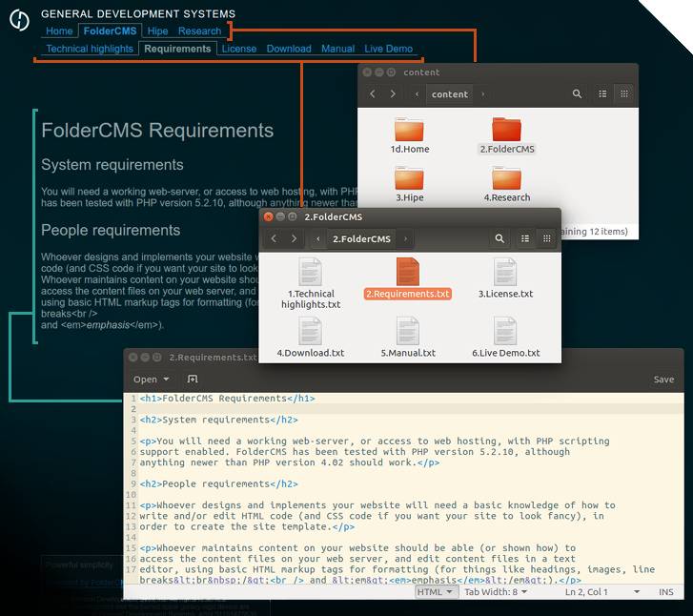Image resolution: width=693 pixels, height=616 pixels.
Task: Follow the License link
Action: click(238, 49)
